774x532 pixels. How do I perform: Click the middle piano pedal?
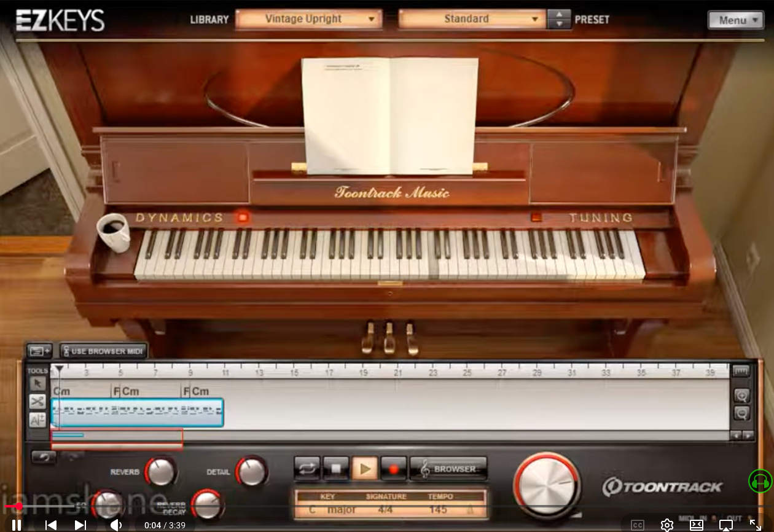pos(389,337)
